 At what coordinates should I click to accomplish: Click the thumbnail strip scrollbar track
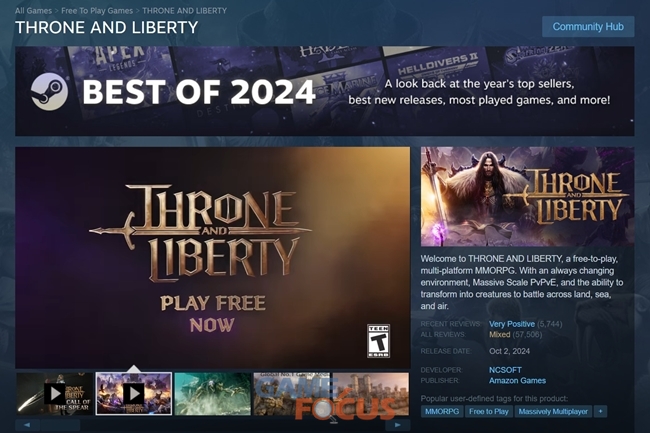[x=213, y=425]
